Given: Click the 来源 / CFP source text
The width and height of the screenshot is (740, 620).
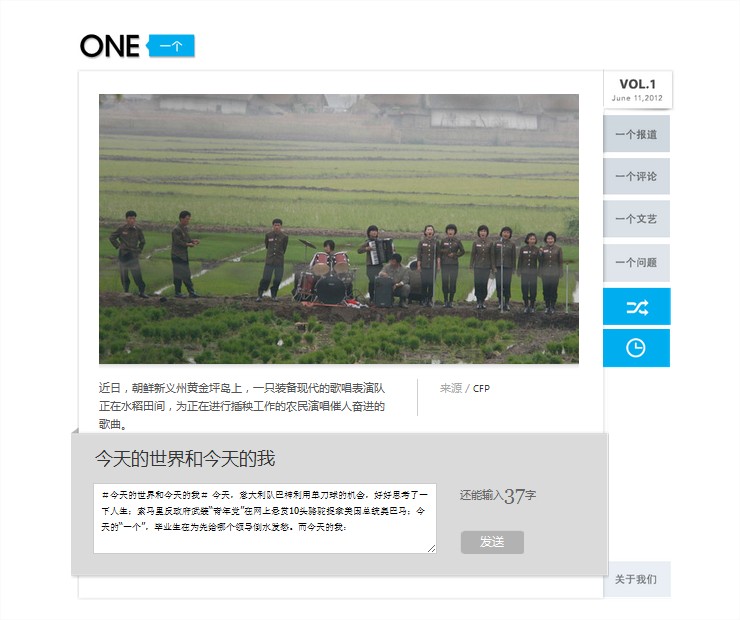Looking at the screenshot, I should 465,388.
